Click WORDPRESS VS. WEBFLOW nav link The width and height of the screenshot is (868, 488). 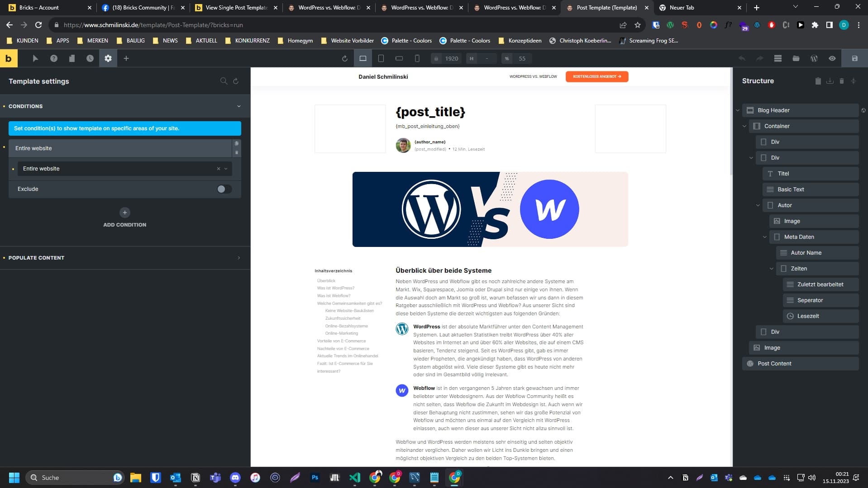coord(533,76)
